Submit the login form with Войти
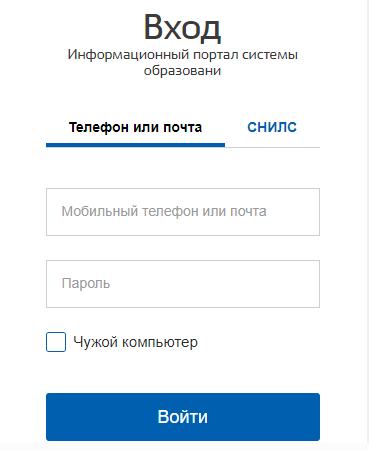The height and width of the screenshot is (451, 369). point(183,417)
